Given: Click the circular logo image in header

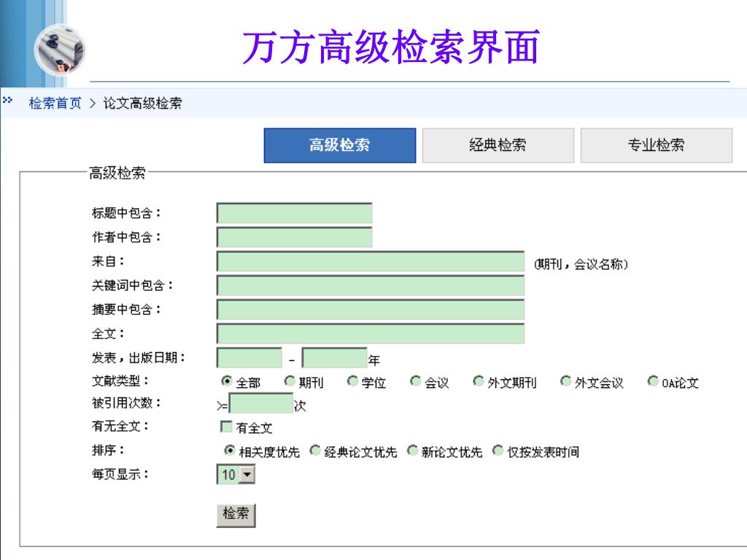Looking at the screenshot, I should point(60,50).
